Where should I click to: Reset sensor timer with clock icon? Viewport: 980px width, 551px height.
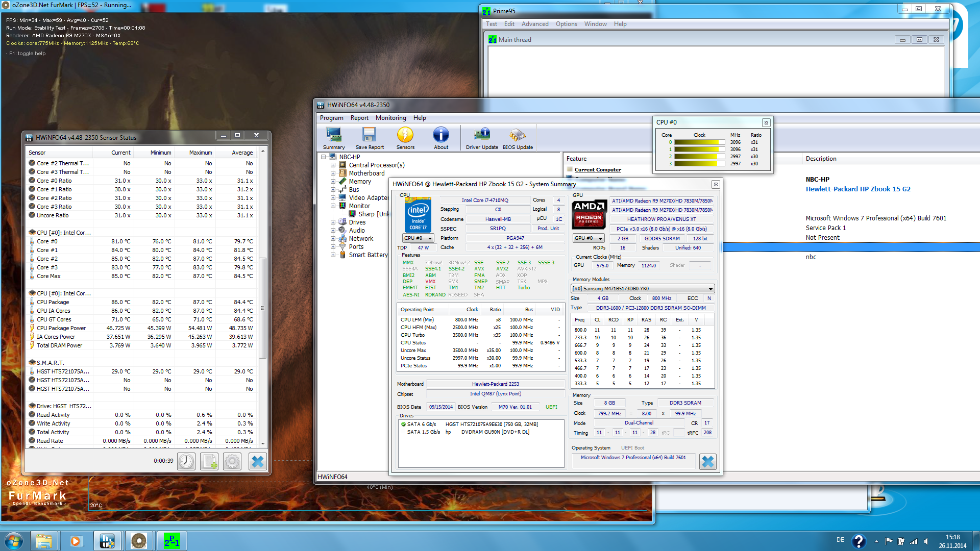pos(186,462)
